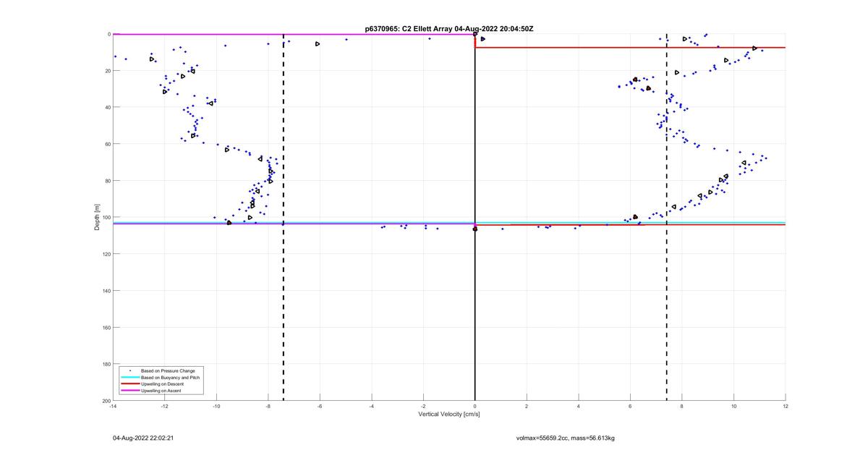Click legend entry 'Based on Pressure Change'
The height and width of the screenshot is (450, 868).
click(x=168, y=370)
